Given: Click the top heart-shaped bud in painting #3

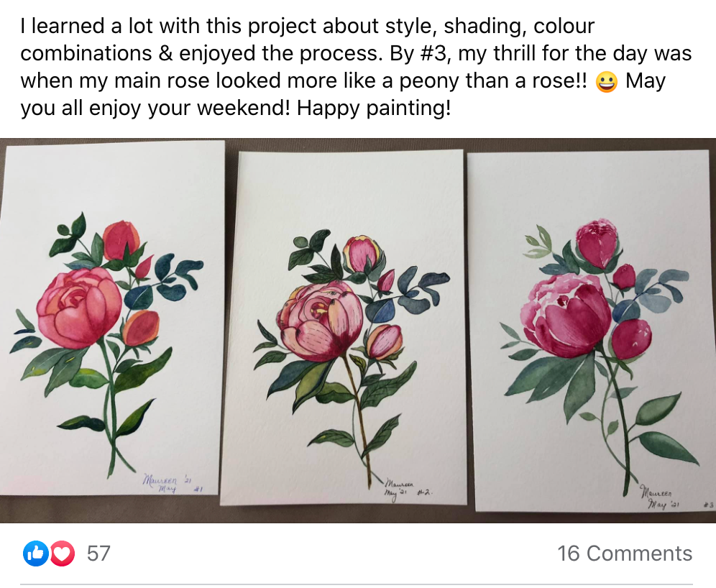Looking at the screenshot, I should [597, 244].
